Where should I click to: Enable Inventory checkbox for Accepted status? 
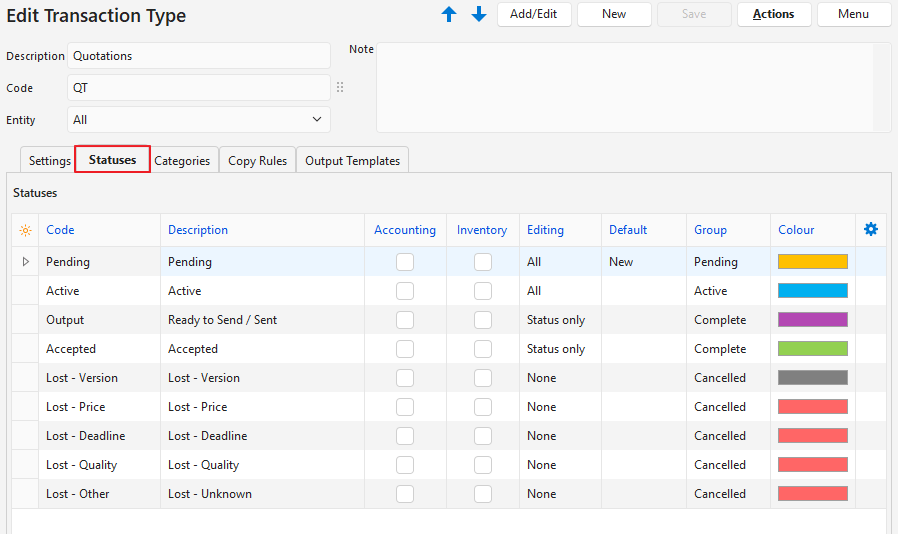pos(483,349)
